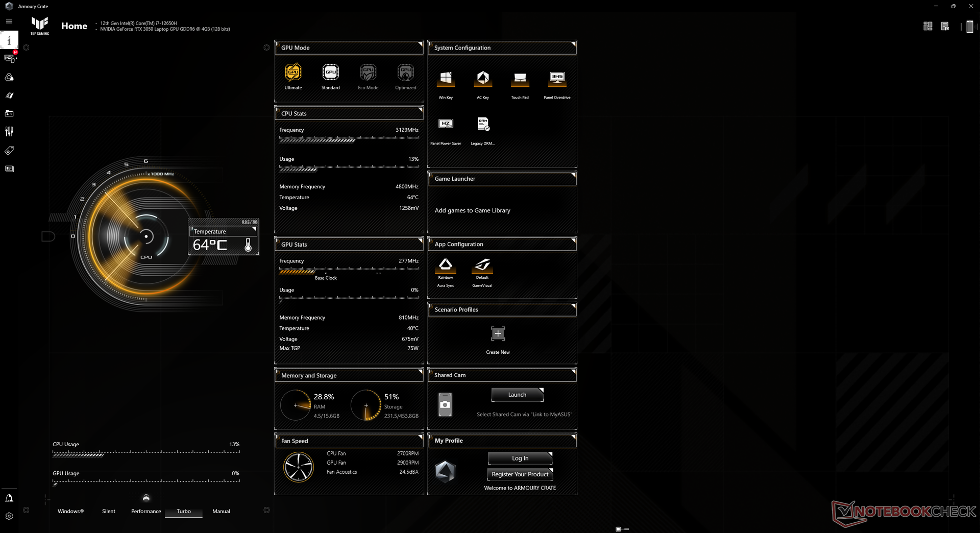980x533 pixels.
Task: Open Game Library folder icon in sidebar
Action: click(9, 113)
